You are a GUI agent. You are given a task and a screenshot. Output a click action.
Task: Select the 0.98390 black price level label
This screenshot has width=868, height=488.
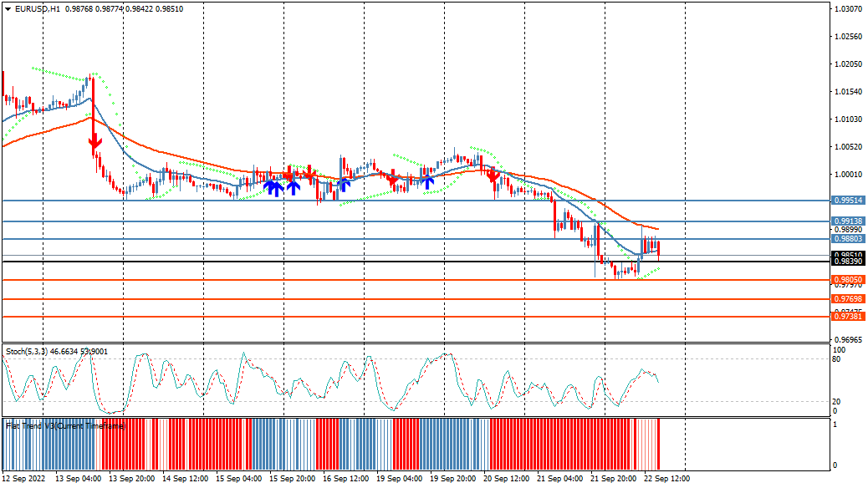(x=848, y=262)
